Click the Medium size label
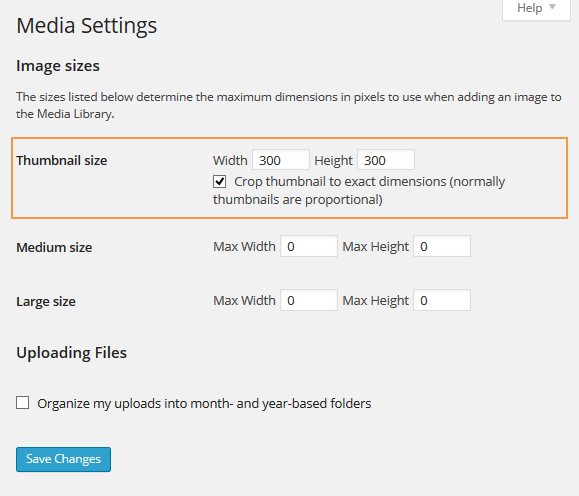This screenshot has width=579, height=496. click(x=54, y=247)
